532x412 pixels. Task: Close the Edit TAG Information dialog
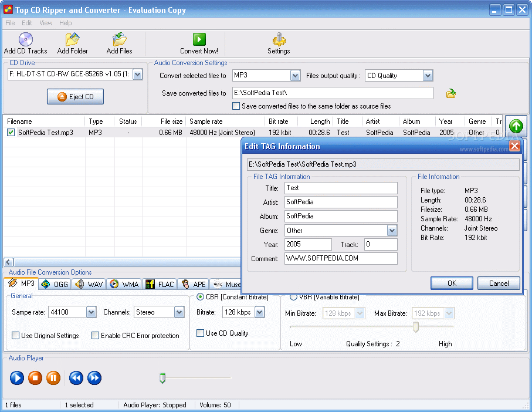(514, 146)
